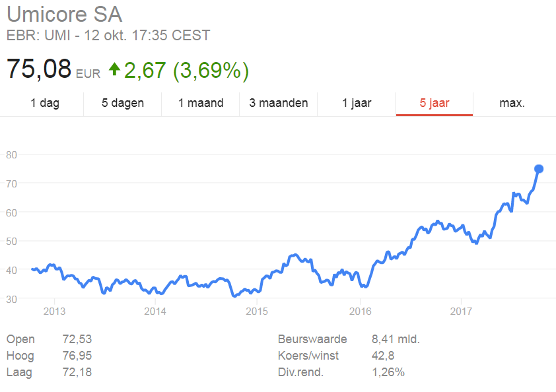Click the Open price 72,53
This screenshot has width=556, height=392.
(x=77, y=339)
